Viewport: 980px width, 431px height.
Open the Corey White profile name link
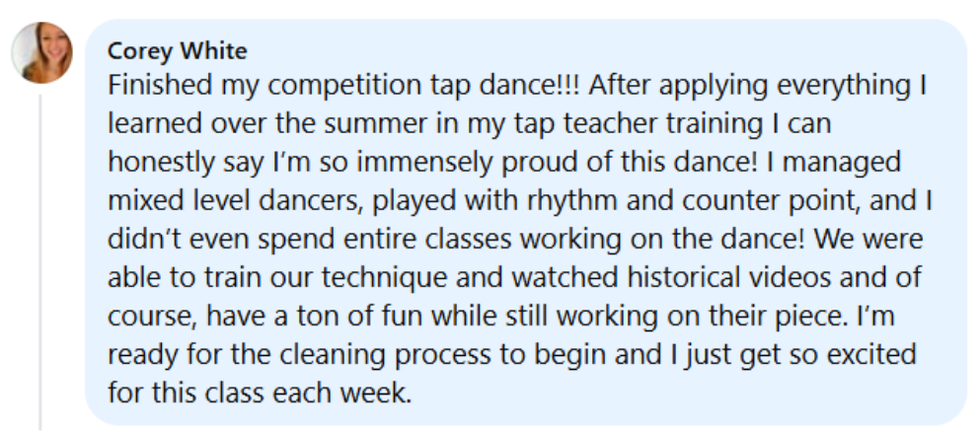177,50
